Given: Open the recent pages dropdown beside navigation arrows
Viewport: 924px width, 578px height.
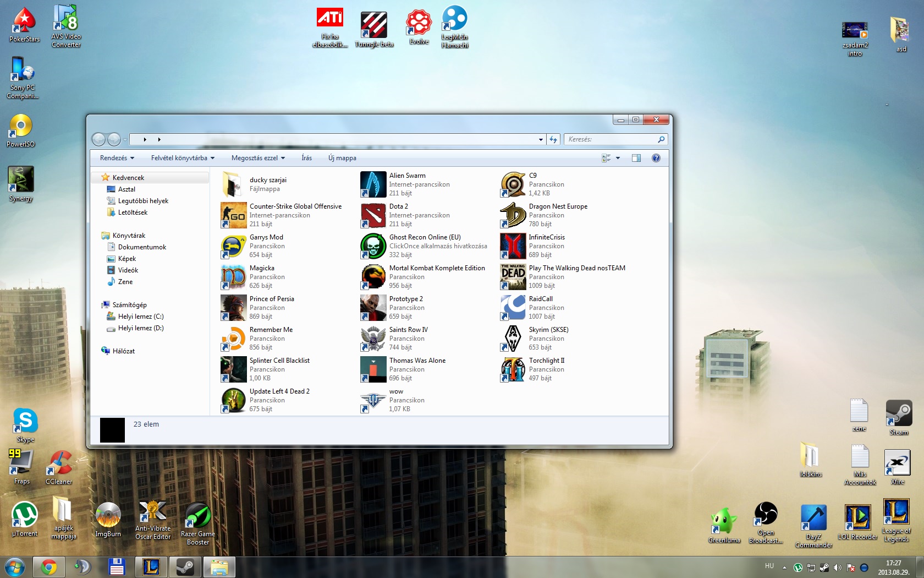Looking at the screenshot, I should coord(125,140).
